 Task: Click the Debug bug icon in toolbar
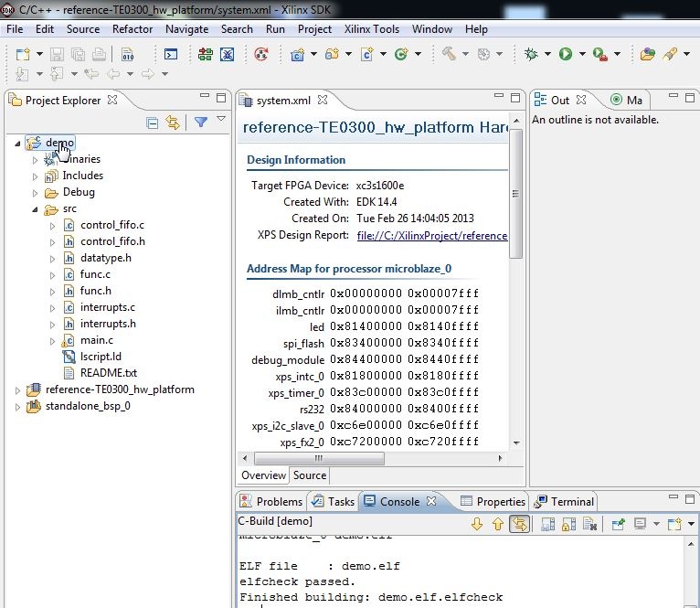click(531, 54)
